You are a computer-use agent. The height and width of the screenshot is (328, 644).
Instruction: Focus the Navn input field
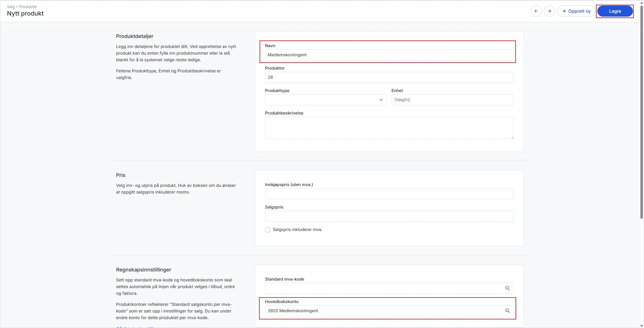[389, 55]
